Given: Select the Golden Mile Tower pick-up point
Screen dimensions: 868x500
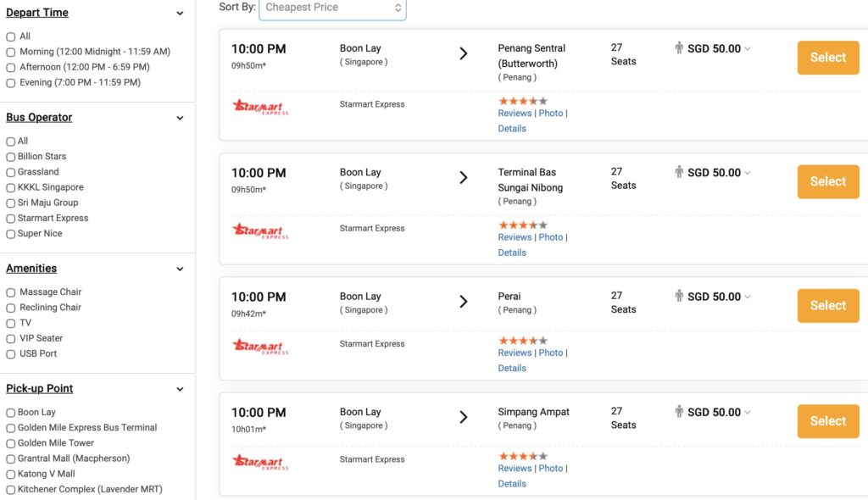Looking at the screenshot, I should point(11,443).
